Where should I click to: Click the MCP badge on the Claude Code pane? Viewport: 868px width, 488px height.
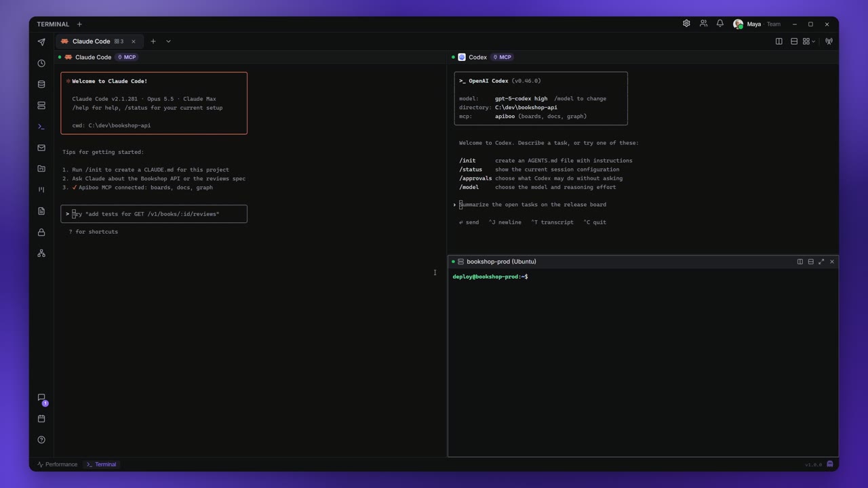127,58
